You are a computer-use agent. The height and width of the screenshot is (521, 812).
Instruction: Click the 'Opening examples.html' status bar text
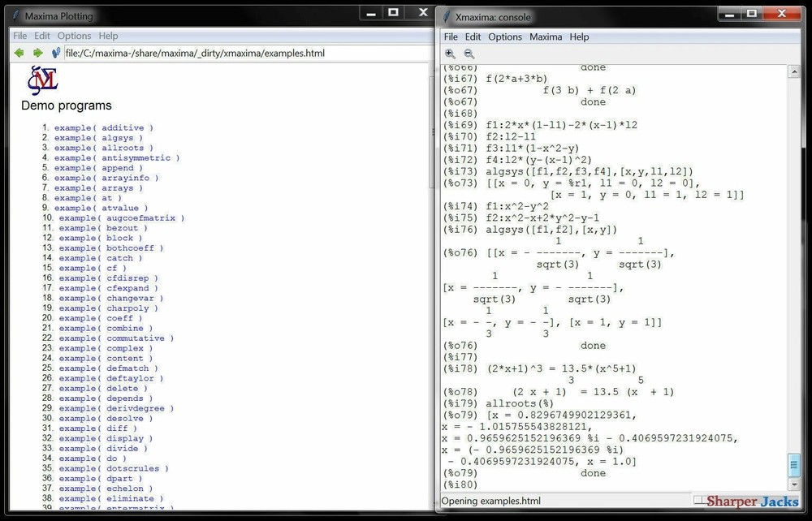(491, 501)
